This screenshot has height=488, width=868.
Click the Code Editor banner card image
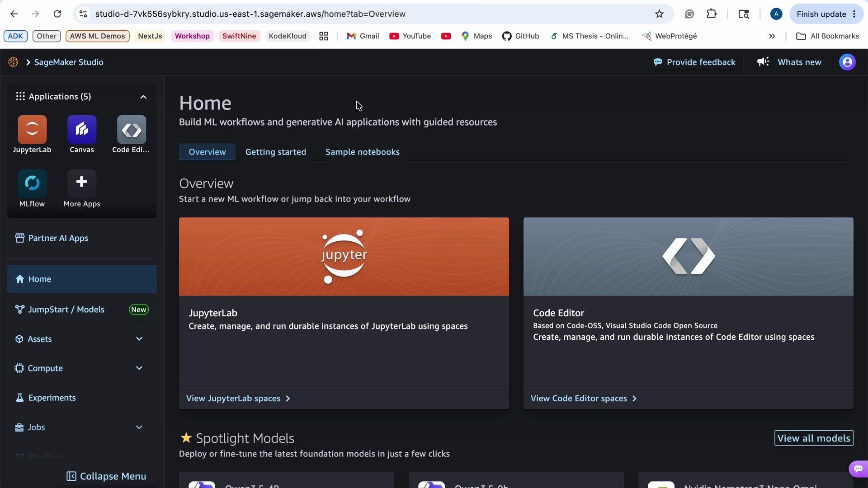[x=689, y=257]
